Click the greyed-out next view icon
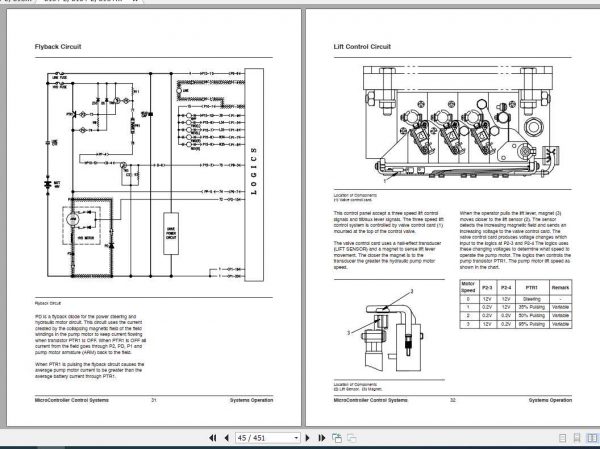The height and width of the screenshot is (449, 600). pyautogui.click(x=352, y=438)
